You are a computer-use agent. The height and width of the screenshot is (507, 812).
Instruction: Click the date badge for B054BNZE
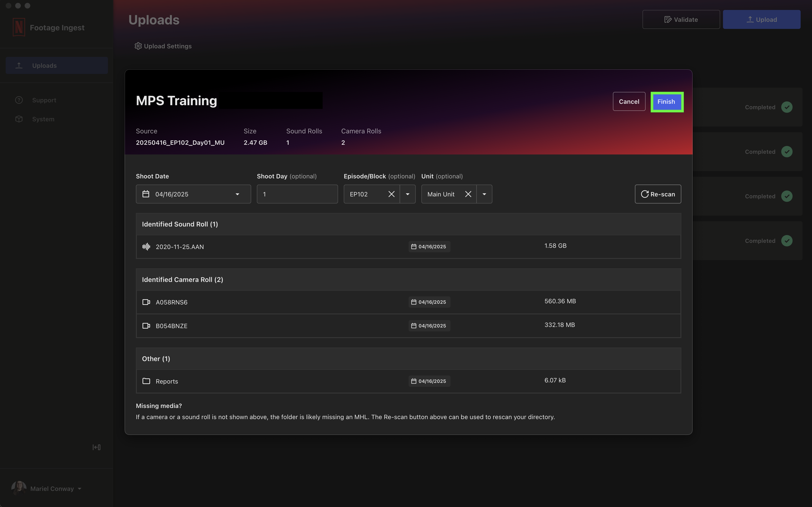pyautogui.click(x=429, y=326)
